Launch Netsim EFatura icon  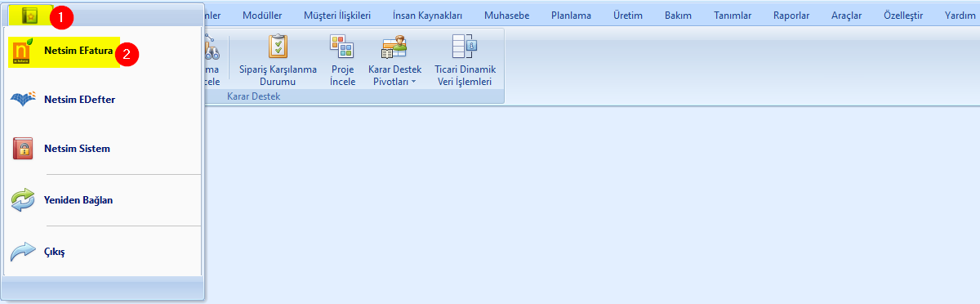pyautogui.click(x=24, y=53)
